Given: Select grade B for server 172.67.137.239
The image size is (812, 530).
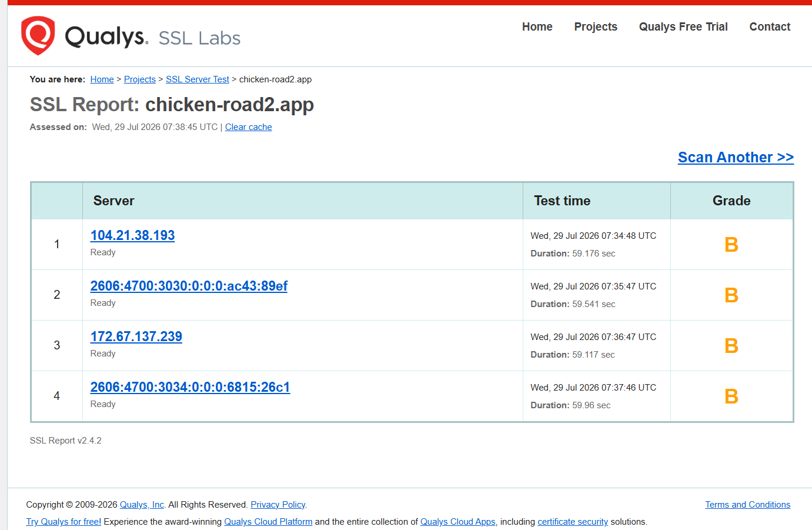Looking at the screenshot, I should pyautogui.click(x=731, y=346).
